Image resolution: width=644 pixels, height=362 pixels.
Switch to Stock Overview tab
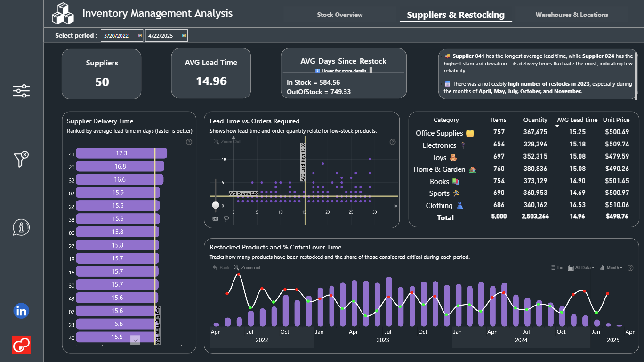[340, 15]
